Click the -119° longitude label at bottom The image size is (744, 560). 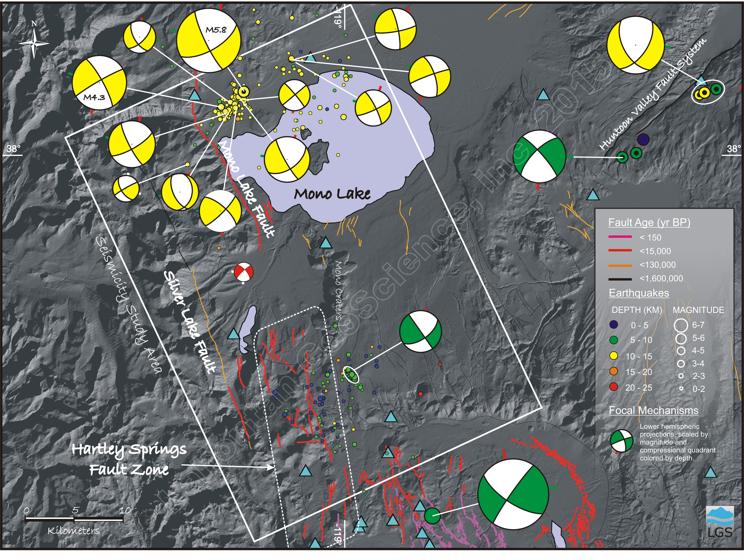(338, 534)
